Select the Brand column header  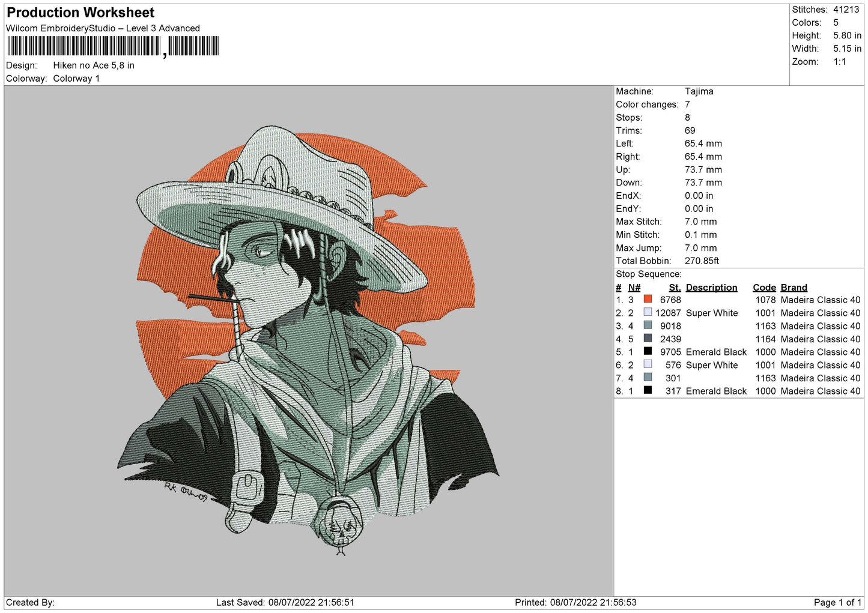(794, 288)
